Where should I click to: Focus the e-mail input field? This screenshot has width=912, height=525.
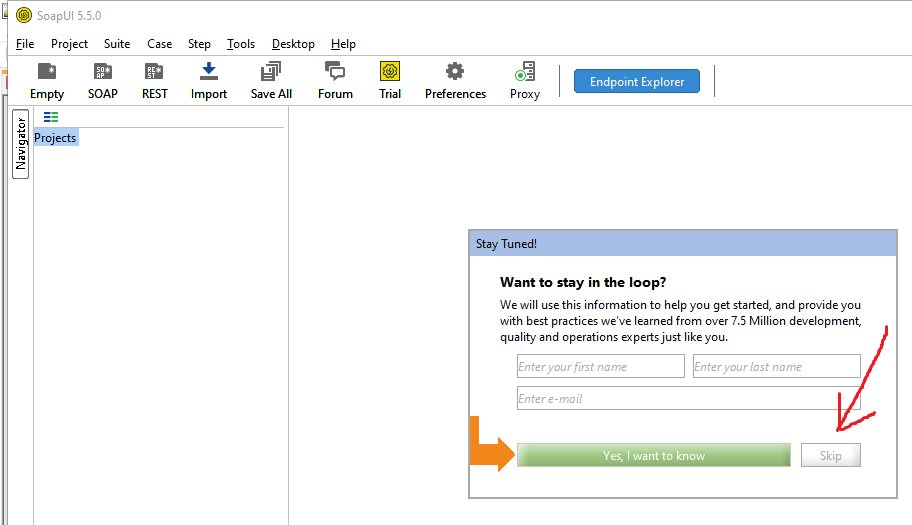(689, 398)
